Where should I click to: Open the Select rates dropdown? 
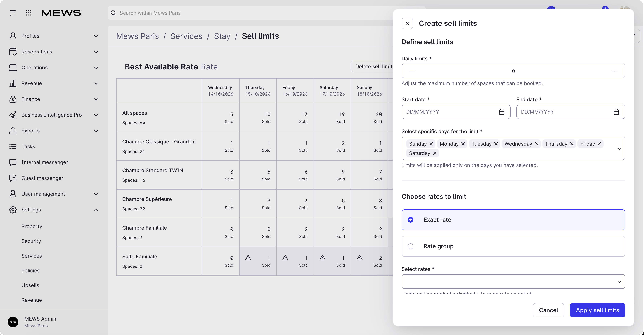513,282
